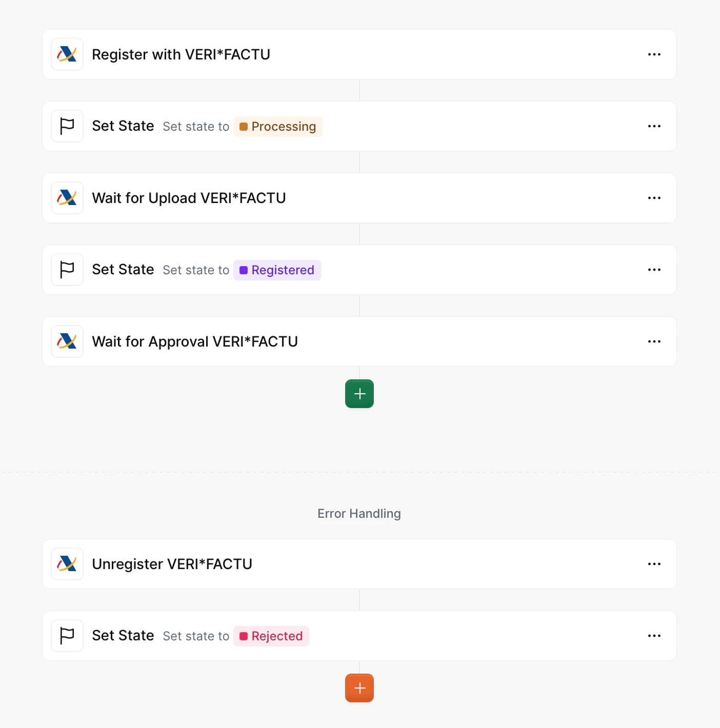Select the flag icon beside Rejected Set State

click(x=67, y=636)
